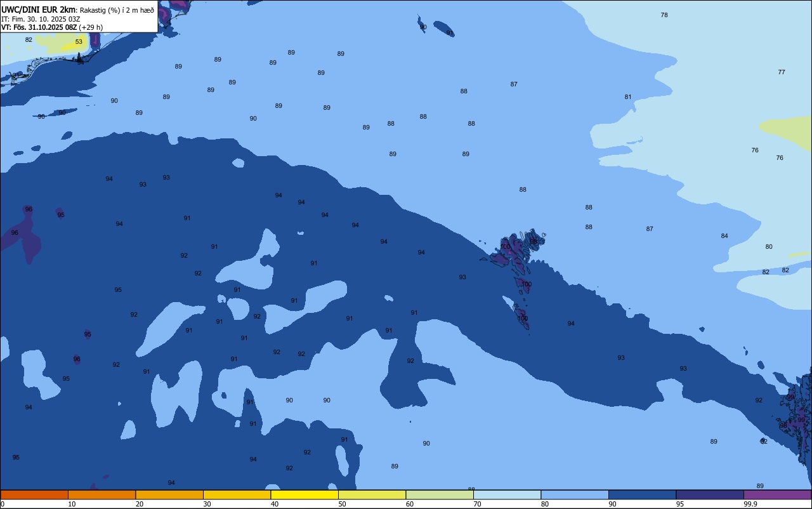Click the humidity value "78" on map
The image size is (812, 509).
tap(664, 15)
